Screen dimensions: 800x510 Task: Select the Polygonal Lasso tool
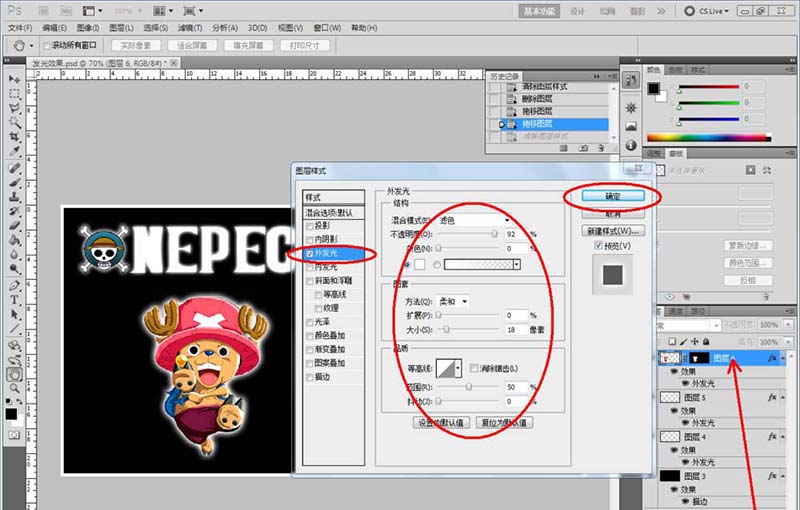click(14, 108)
